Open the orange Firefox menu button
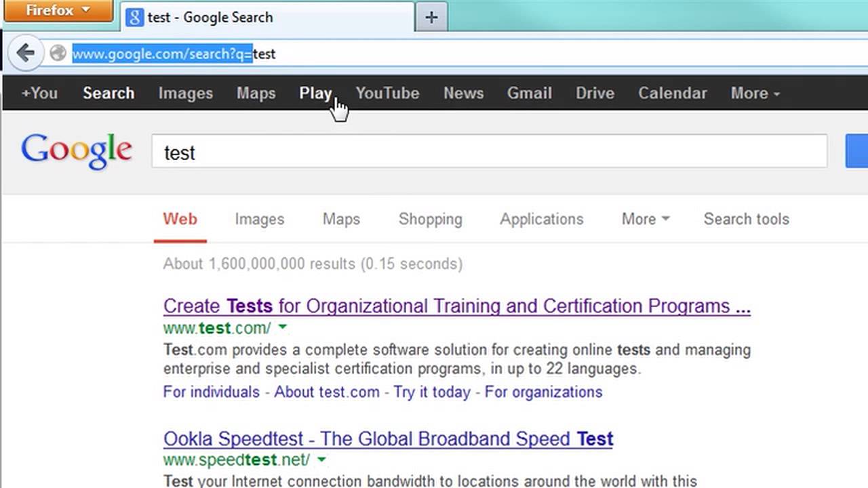The image size is (868, 488). [x=58, y=11]
